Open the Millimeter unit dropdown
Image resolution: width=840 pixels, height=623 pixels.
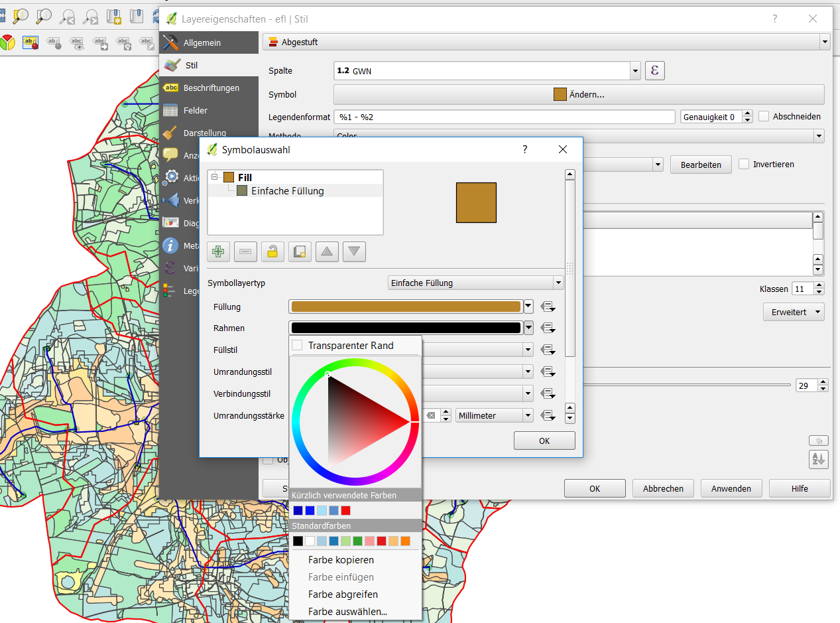coord(494,415)
